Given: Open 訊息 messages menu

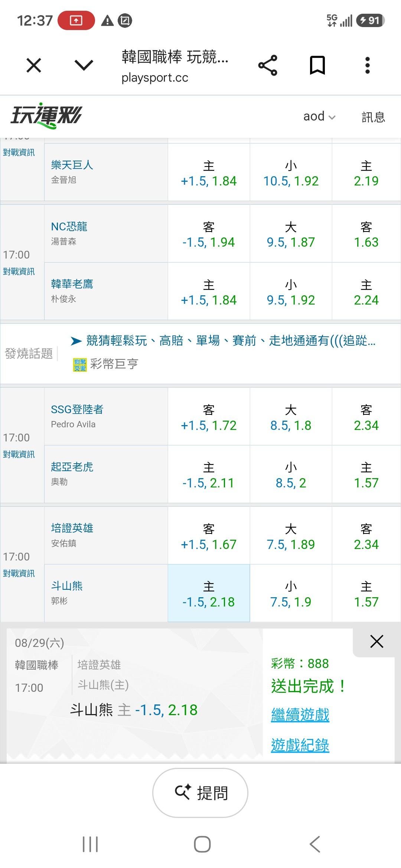Looking at the screenshot, I should click(373, 117).
